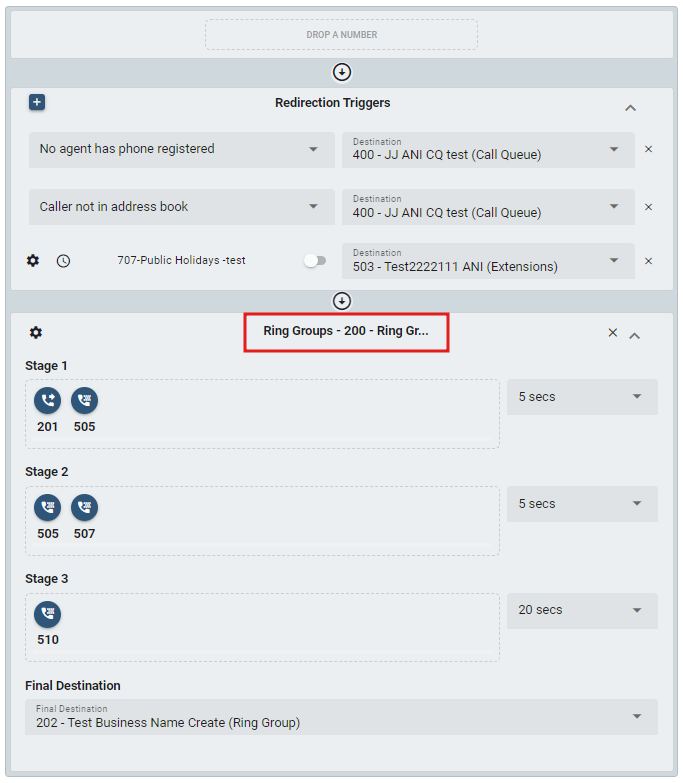
Task: Remove the 'No agent has phone registered' trigger
Action: (x=648, y=149)
